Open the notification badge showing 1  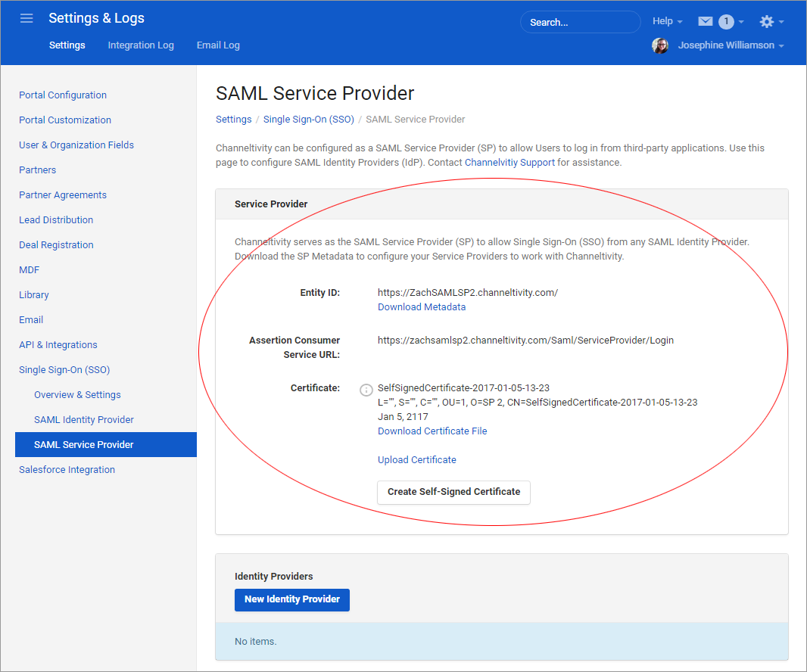point(726,21)
